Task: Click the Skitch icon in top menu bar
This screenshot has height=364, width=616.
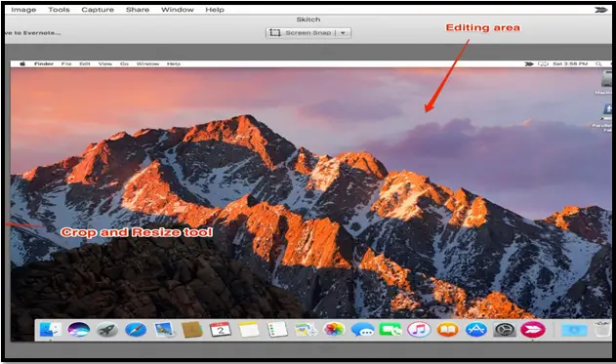Action: [x=600, y=10]
